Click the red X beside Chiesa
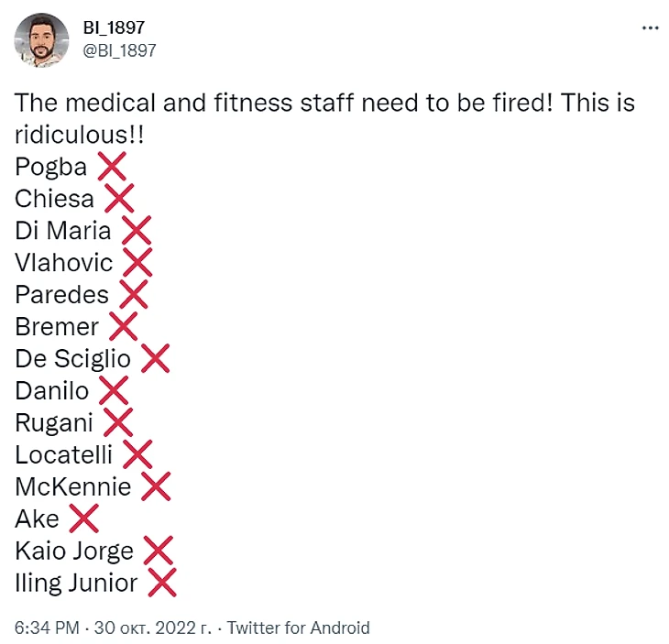The image size is (669, 644). (119, 199)
